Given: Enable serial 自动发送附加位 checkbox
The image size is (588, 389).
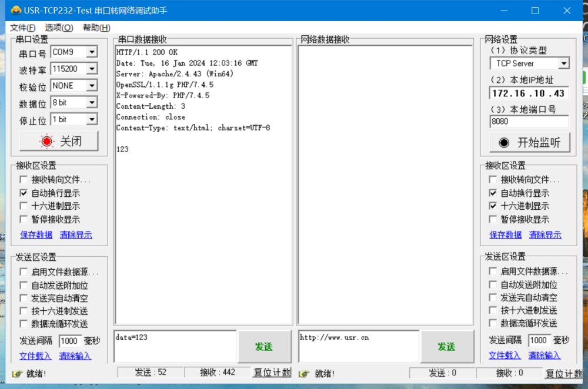Looking at the screenshot, I should point(24,286).
